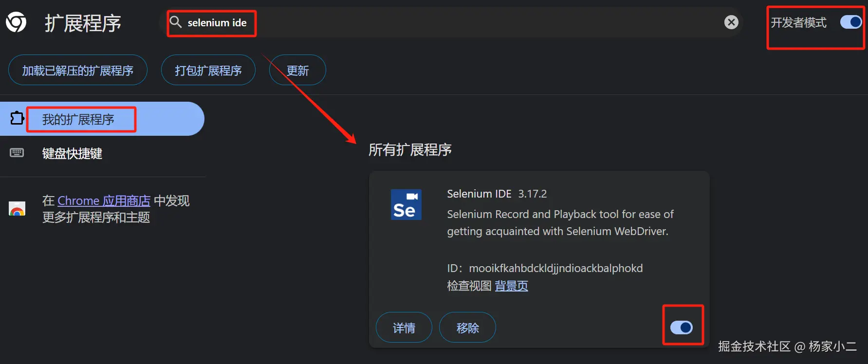Open the 背景页 inspect view link
This screenshot has width=868, height=364.
511,286
